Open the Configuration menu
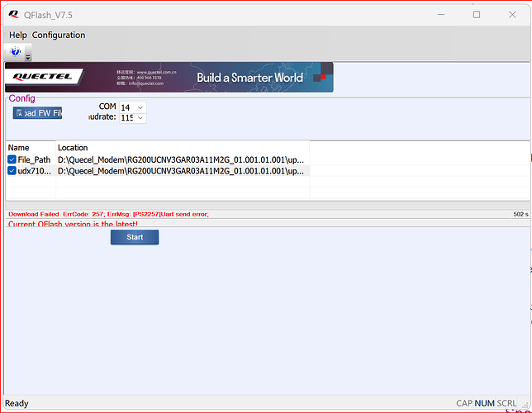This screenshot has width=532, height=413. [x=59, y=35]
